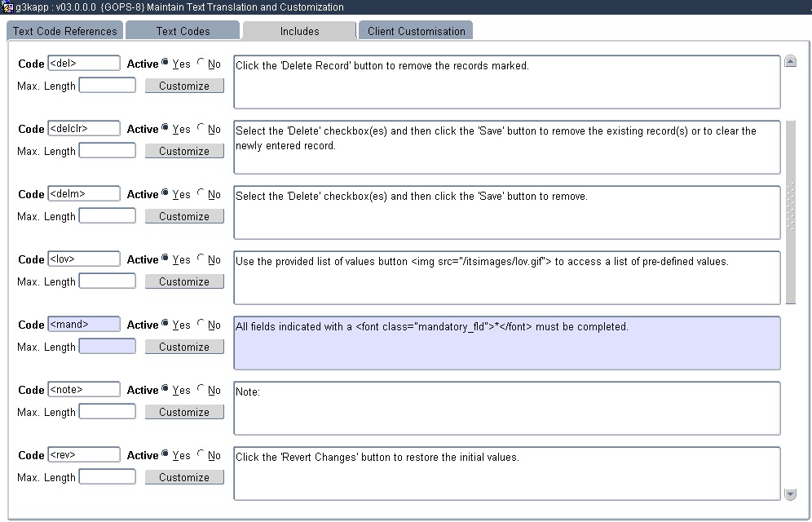Select Yes for the <delclr> code Active
The width and height of the screenshot is (812, 522).
165,128
